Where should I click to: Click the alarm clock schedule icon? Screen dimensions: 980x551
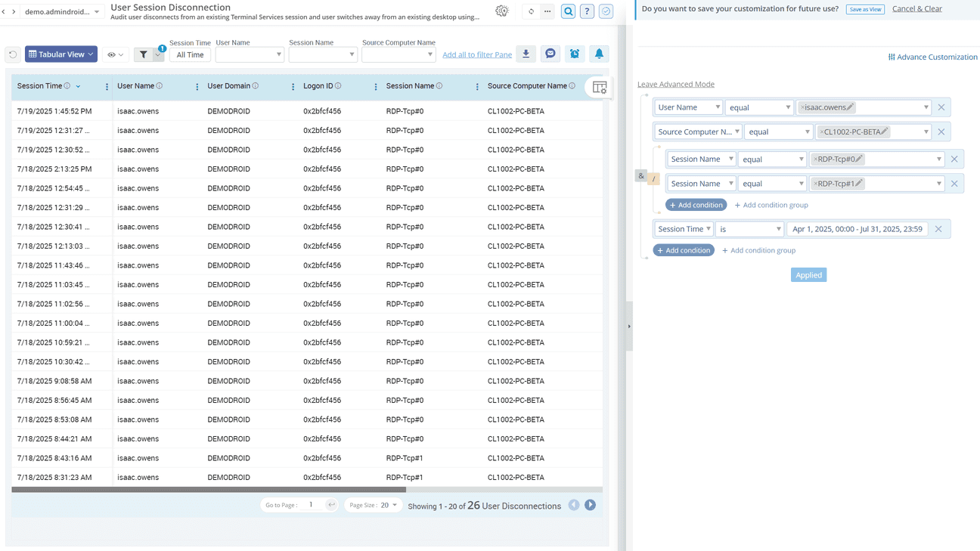click(575, 54)
